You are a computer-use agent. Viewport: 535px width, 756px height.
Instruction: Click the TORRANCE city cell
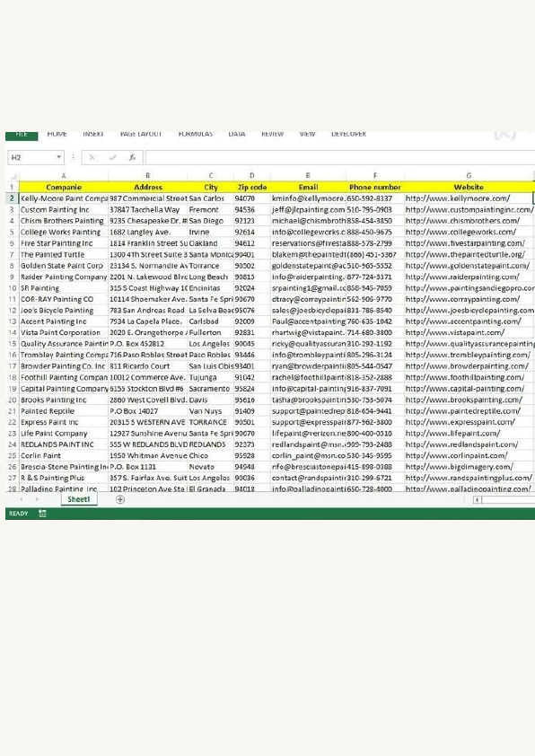point(211,422)
